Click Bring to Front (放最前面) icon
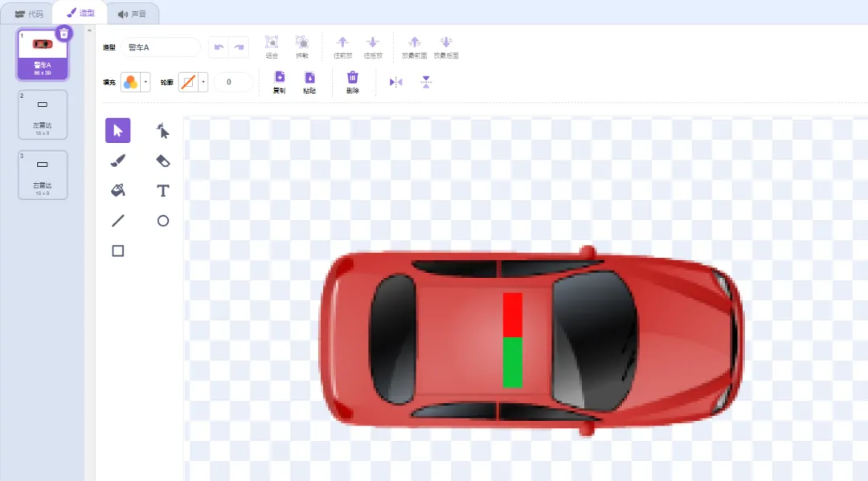Image resolution: width=868 pixels, height=481 pixels. pyautogui.click(x=414, y=43)
